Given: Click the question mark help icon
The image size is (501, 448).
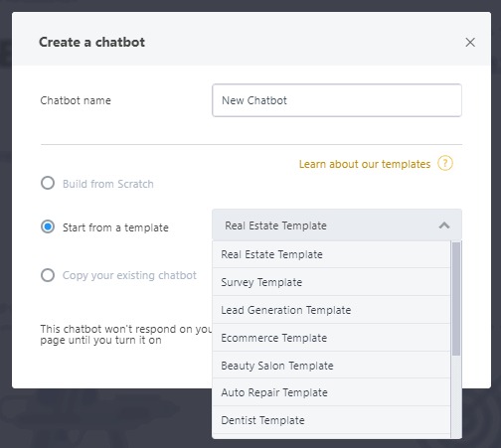Looking at the screenshot, I should pyautogui.click(x=445, y=164).
